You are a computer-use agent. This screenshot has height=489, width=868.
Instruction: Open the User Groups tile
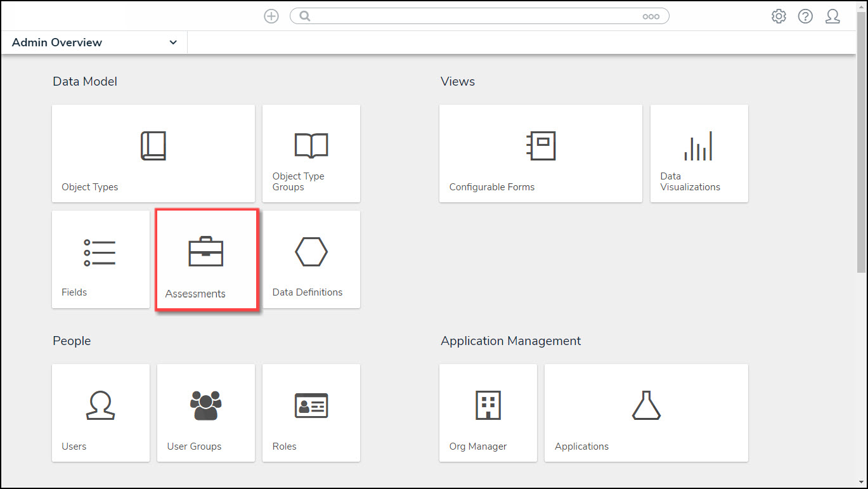click(x=205, y=412)
